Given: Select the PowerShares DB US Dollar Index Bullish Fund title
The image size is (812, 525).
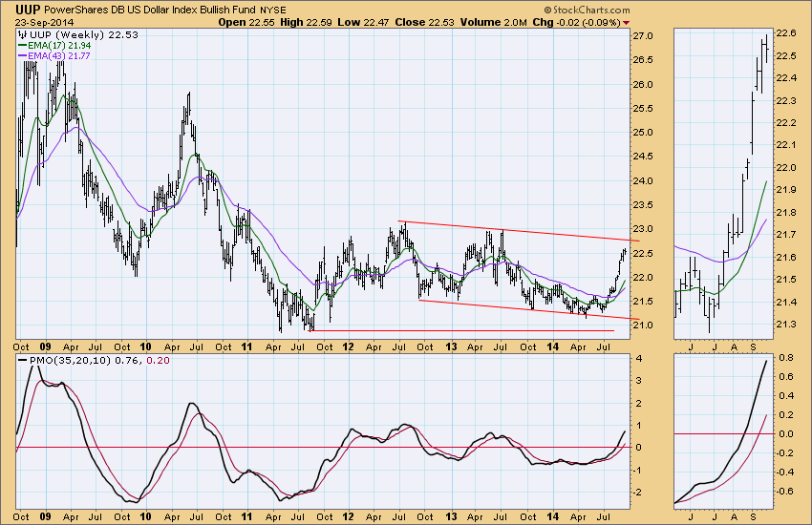Looking at the screenshot, I should point(150,10).
